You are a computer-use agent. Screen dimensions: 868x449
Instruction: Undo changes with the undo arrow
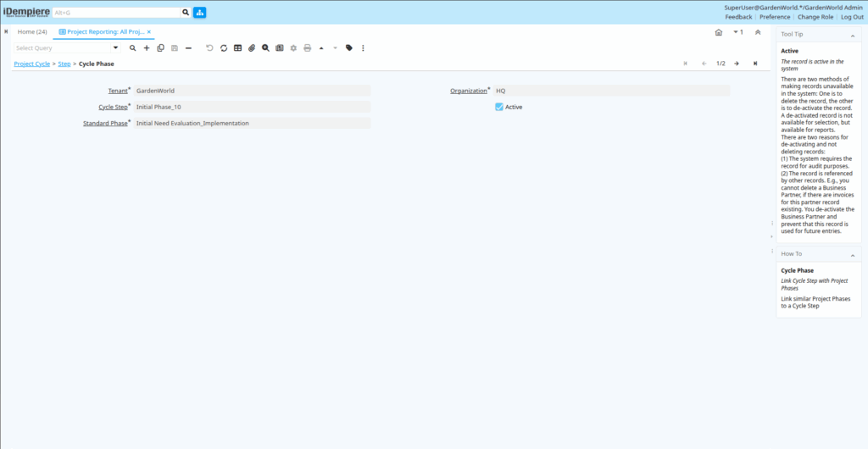click(x=210, y=48)
